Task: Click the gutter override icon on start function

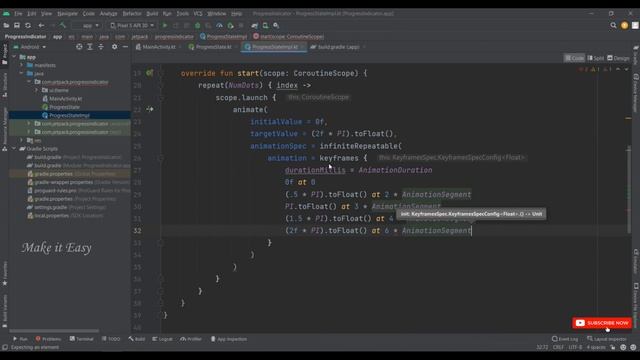Action: (x=150, y=73)
